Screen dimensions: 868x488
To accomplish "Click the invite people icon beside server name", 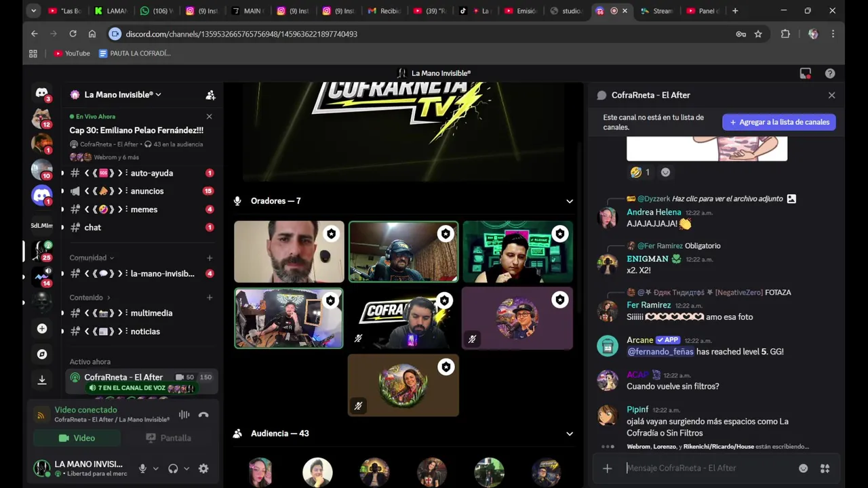I will pyautogui.click(x=210, y=95).
